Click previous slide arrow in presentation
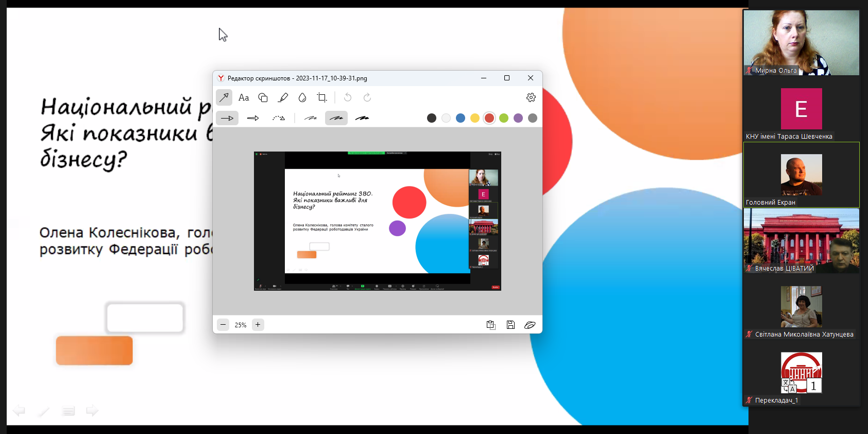Viewport: 868px width, 434px height. 19,411
